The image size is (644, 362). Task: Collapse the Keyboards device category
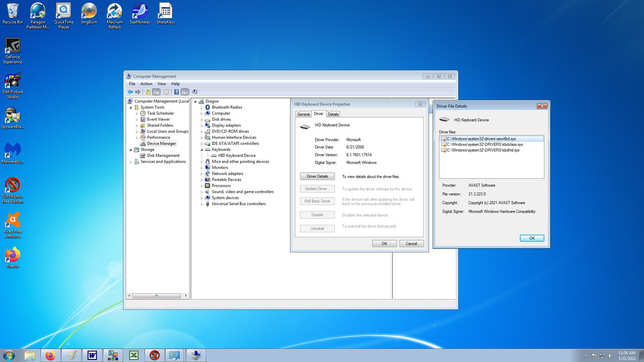202,149
